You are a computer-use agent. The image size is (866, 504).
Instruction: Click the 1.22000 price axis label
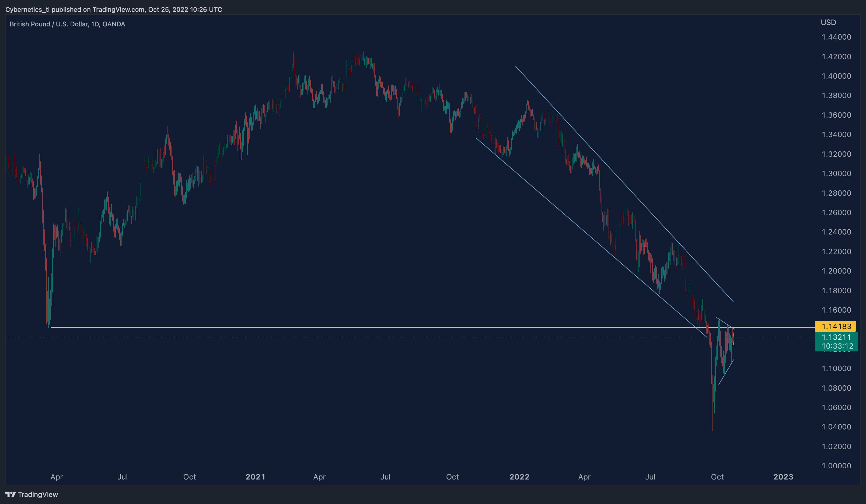pos(836,251)
